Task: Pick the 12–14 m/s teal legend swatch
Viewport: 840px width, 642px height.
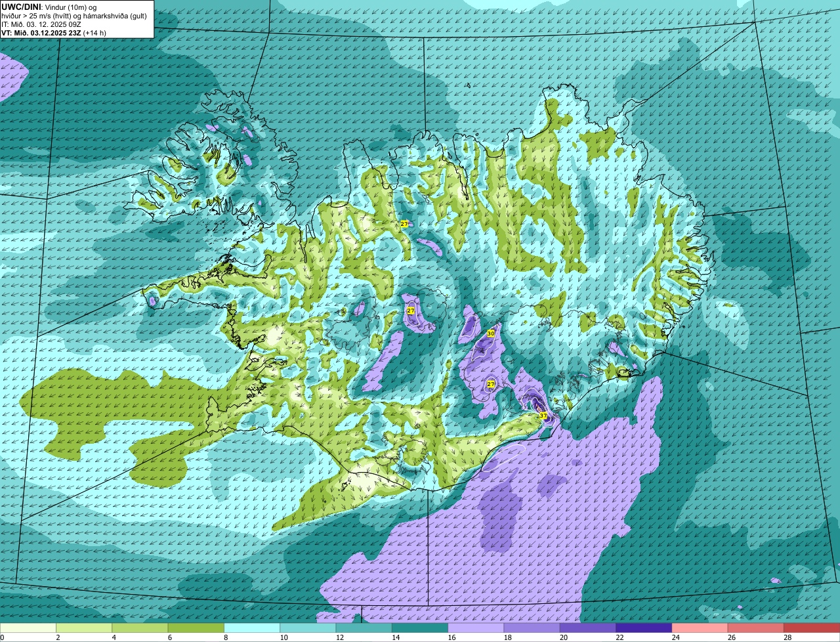Action: tap(364, 628)
